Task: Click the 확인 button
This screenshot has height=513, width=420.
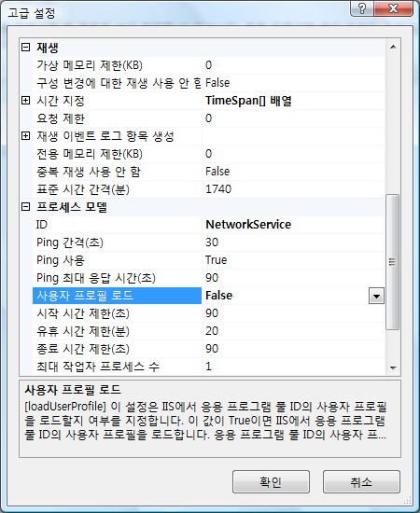Action: pos(271,482)
